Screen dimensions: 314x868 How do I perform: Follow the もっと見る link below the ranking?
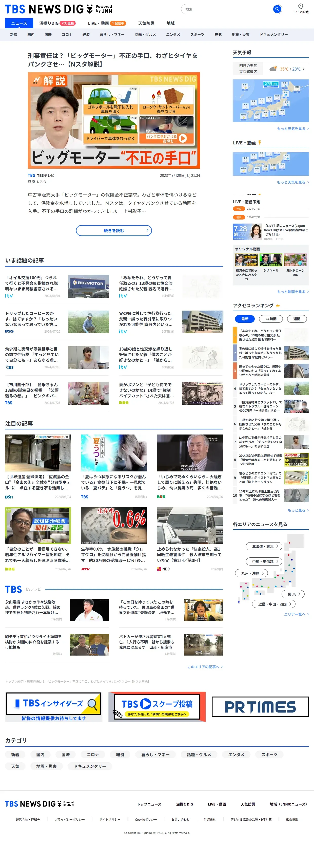point(298,510)
